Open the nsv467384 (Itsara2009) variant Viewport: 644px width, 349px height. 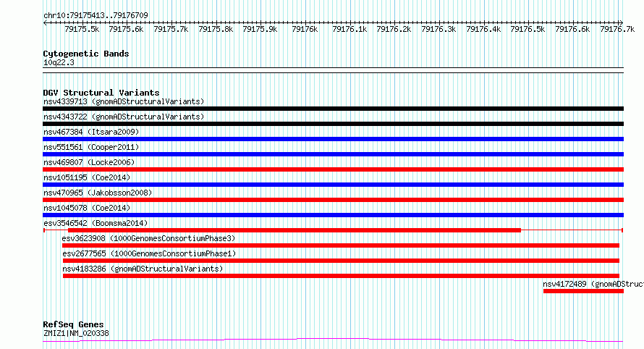pos(91,132)
